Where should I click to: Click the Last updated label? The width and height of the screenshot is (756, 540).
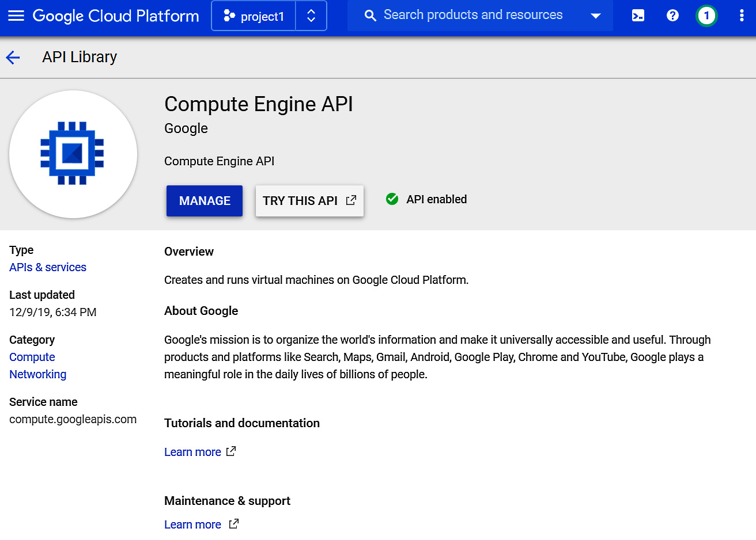(x=42, y=295)
